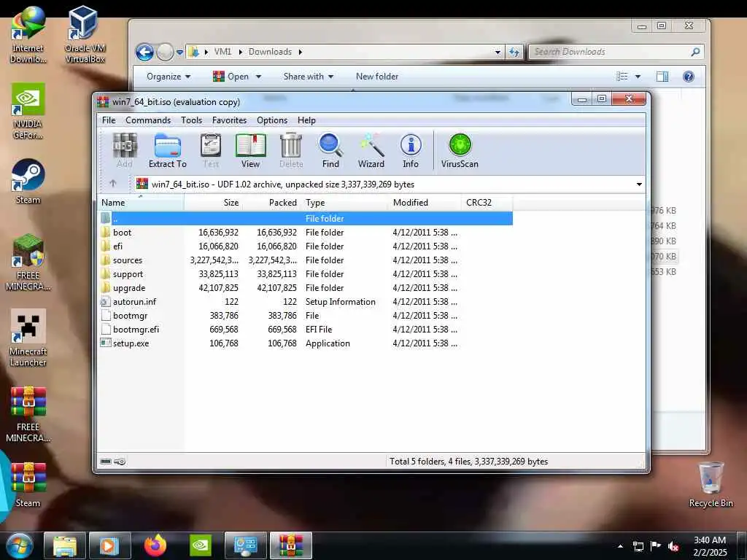Toggle the Explorer preview pane button
Viewport: 747px width, 560px height.
coord(662,76)
